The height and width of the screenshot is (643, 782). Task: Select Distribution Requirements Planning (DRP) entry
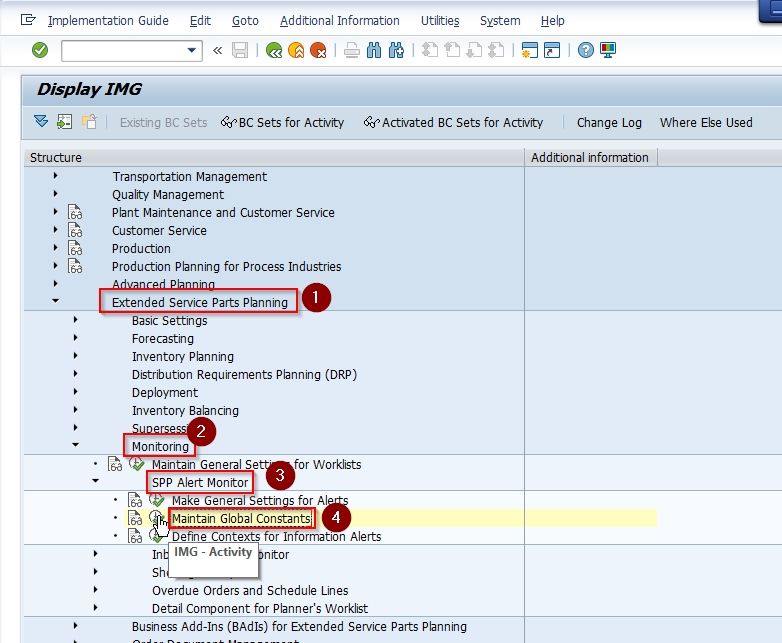pos(244,375)
